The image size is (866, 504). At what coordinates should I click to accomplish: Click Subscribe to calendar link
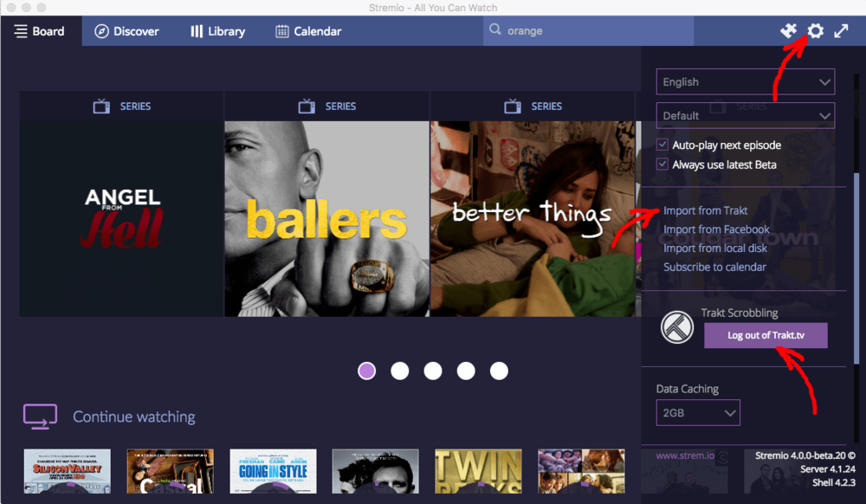[714, 268]
